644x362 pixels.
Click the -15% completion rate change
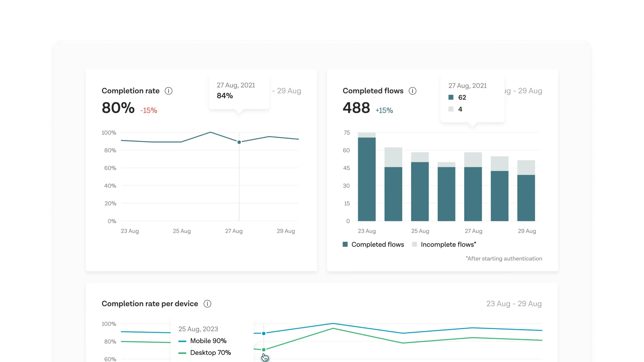click(x=149, y=110)
